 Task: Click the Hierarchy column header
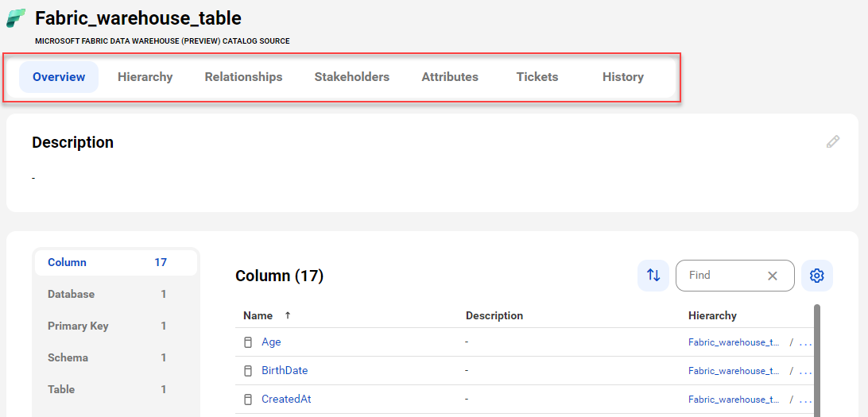712,316
